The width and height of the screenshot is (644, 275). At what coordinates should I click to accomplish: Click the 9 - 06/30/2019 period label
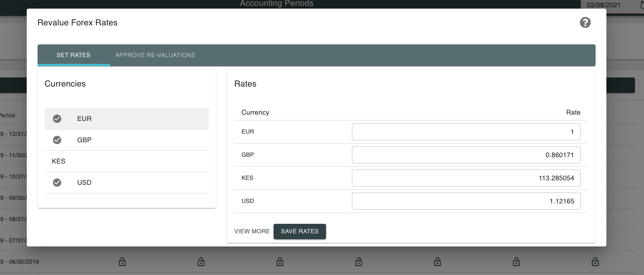19,262
